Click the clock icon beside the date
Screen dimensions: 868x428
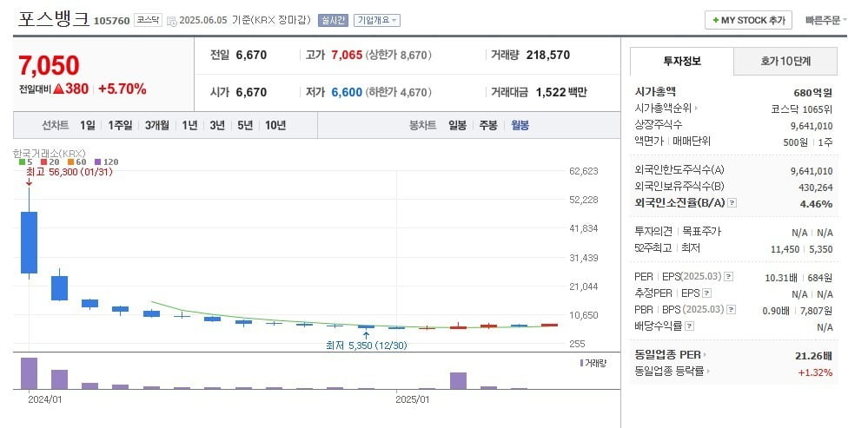click(172, 21)
